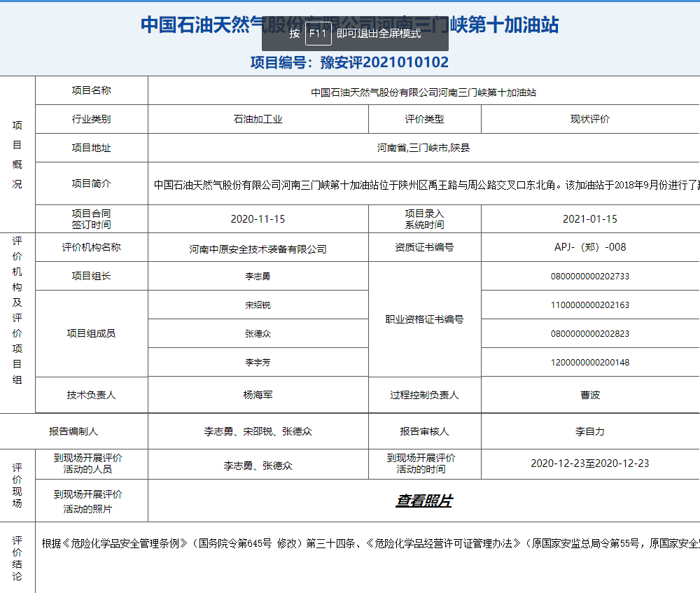Select the 现状评价 value cell
The height and width of the screenshot is (593, 700).
590,119
